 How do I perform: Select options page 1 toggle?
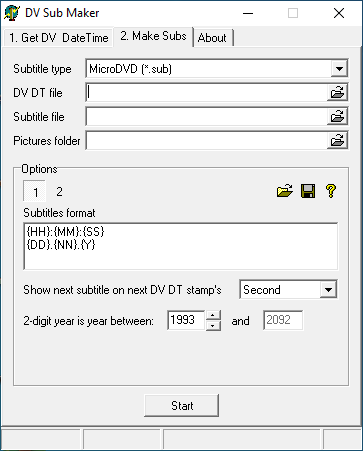pos(34,191)
